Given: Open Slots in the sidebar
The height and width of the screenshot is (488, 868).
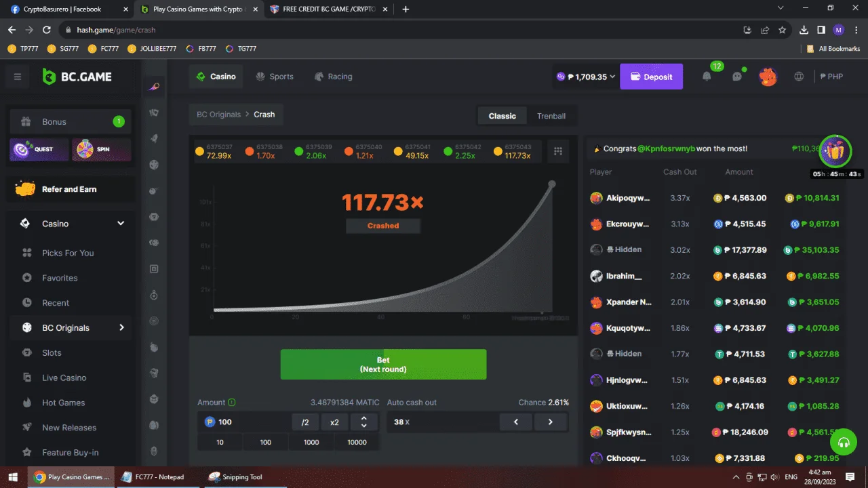Looking at the screenshot, I should [52, 353].
